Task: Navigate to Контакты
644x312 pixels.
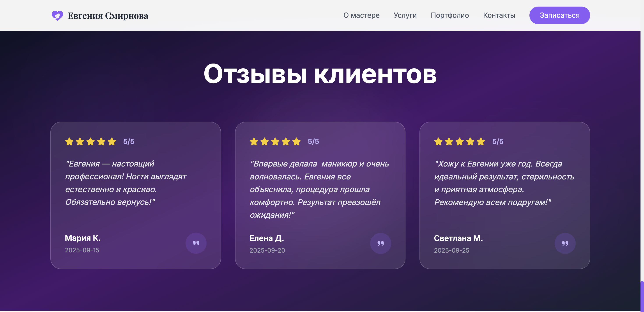Action: click(x=499, y=15)
